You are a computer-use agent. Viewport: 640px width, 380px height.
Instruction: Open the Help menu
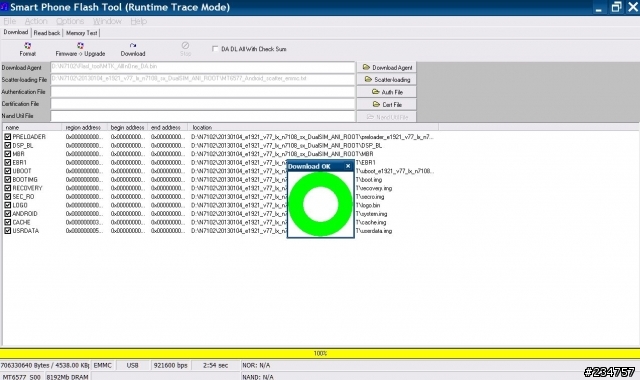click(x=139, y=21)
